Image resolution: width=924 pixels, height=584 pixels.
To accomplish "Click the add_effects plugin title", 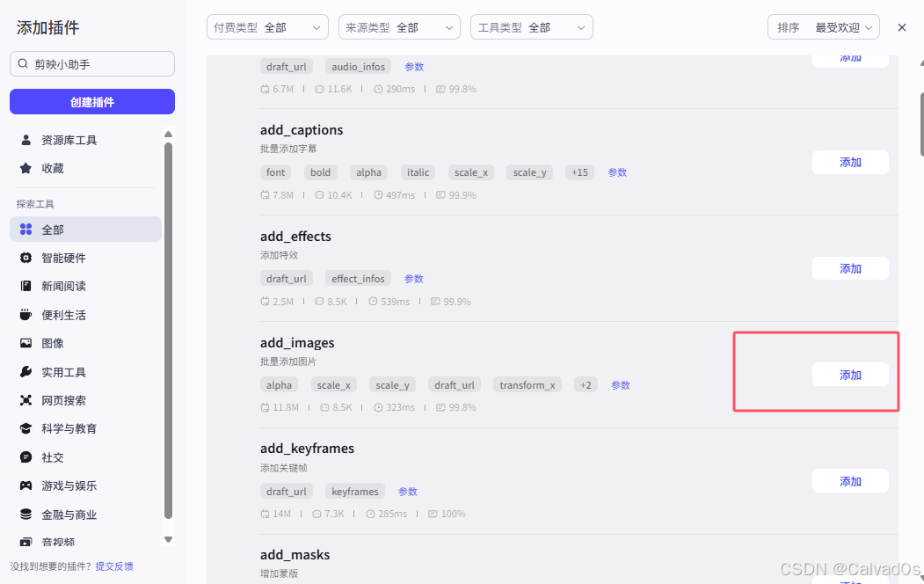I will click(x=295, y=237).
